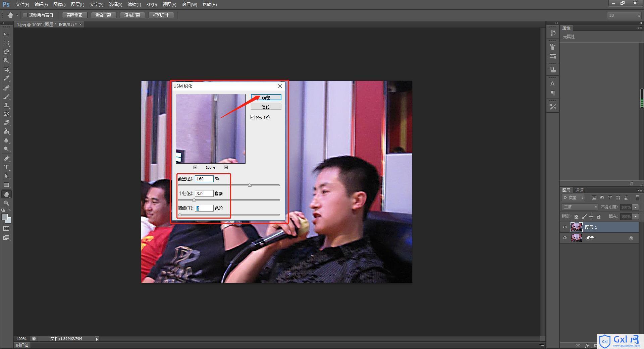Select the Brush tool
The width and height of the screenshot is (644, 349).
point(6,97)
